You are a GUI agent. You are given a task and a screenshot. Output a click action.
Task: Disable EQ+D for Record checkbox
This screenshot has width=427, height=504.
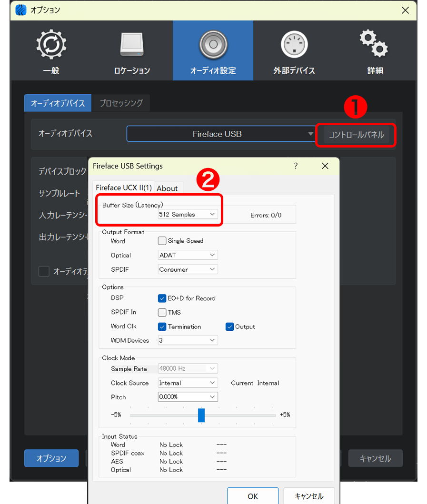tap(162, 298)
